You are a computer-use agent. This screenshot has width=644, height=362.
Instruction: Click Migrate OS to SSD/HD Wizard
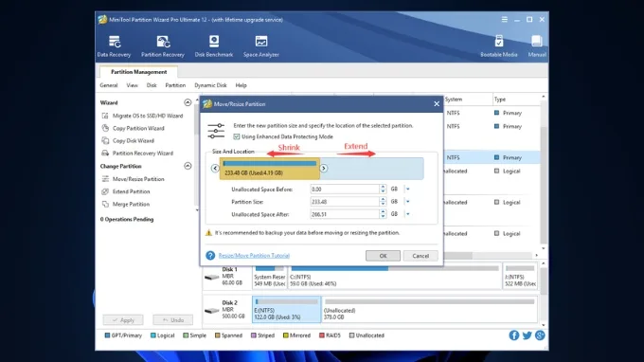142,116
